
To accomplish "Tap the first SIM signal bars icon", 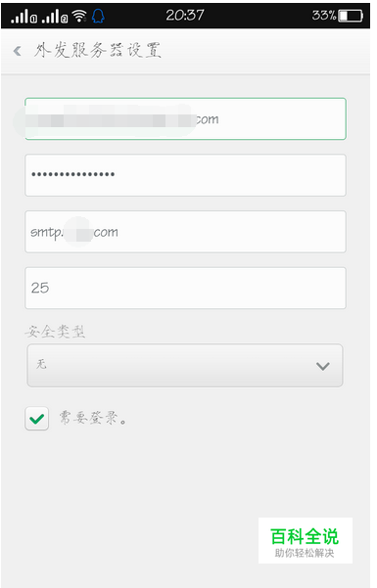I will tap(24, 16).
